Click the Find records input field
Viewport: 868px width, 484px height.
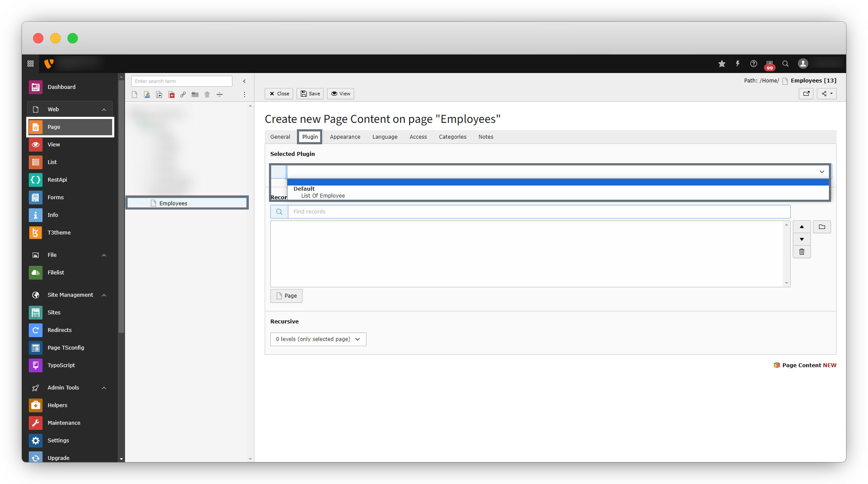539,212
